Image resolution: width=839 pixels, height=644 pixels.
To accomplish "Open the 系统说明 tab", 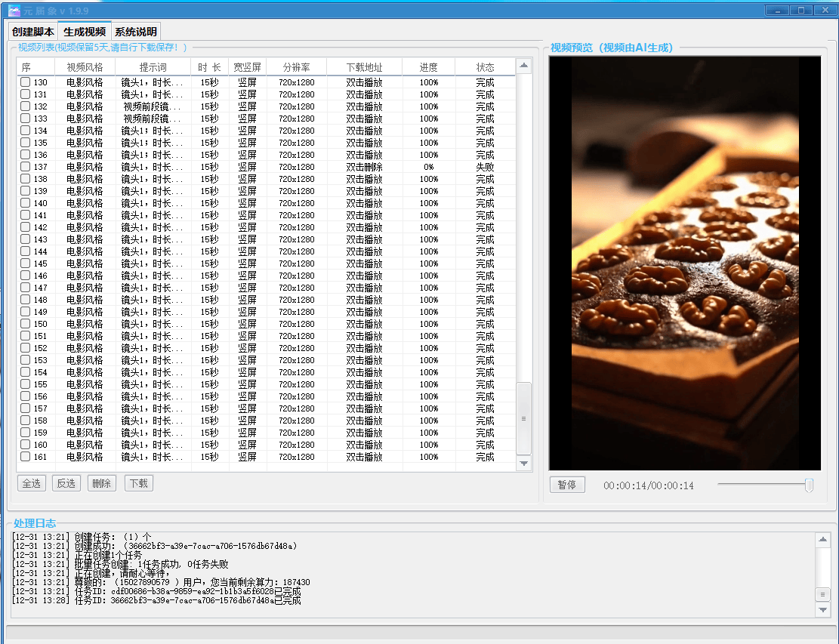I will point(136,32).
